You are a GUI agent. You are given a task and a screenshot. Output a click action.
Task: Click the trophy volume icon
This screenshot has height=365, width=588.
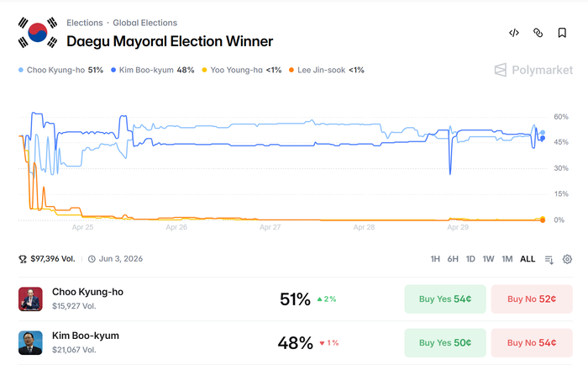coord(23,259)
